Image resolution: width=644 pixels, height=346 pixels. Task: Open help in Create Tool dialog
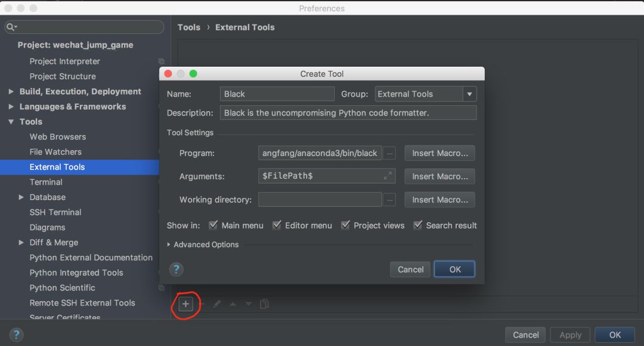tap(176, 269)
